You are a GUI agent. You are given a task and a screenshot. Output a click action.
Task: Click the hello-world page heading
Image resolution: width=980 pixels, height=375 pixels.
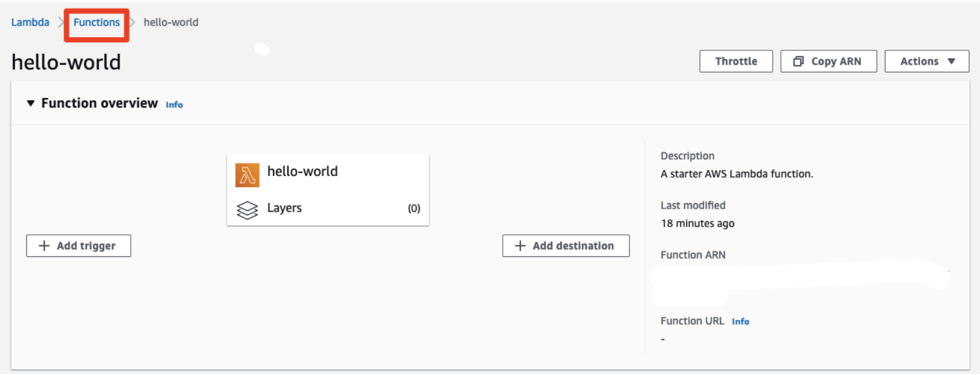(66, 62)
